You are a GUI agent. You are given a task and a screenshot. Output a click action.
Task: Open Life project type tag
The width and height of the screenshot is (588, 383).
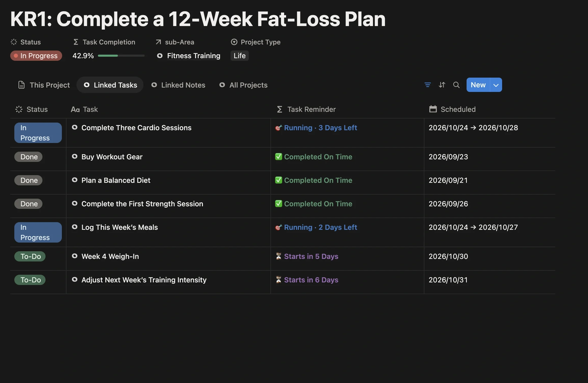coord(240,56)
